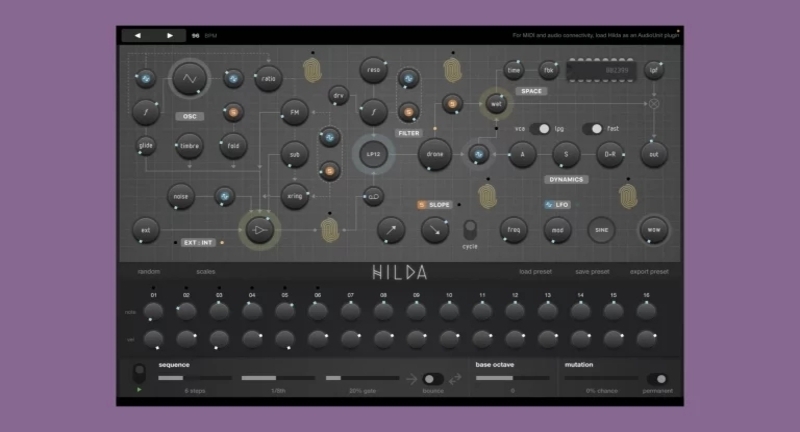Click the 6 steps sequence slider

(195, 378)
